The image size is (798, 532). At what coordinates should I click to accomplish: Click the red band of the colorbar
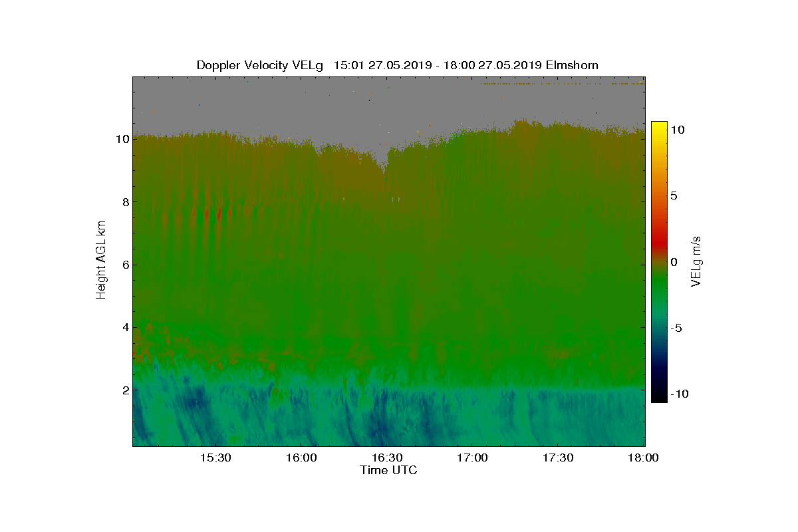(658, 245)
